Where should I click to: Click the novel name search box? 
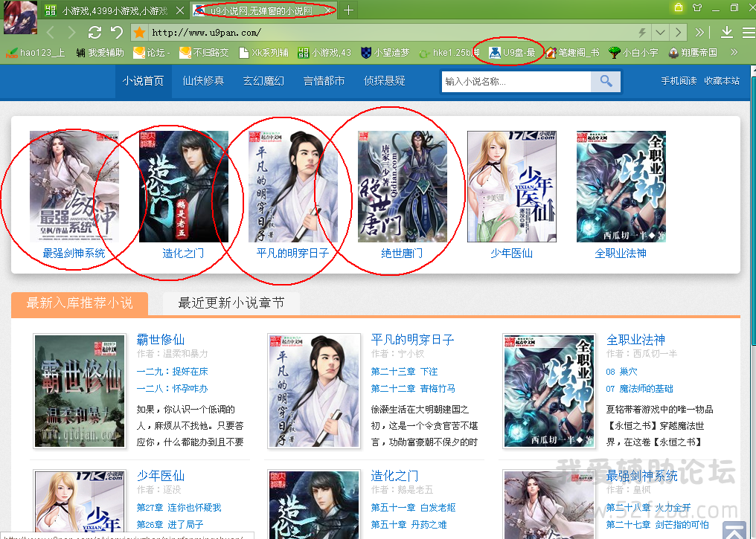[x=516, y=81]
